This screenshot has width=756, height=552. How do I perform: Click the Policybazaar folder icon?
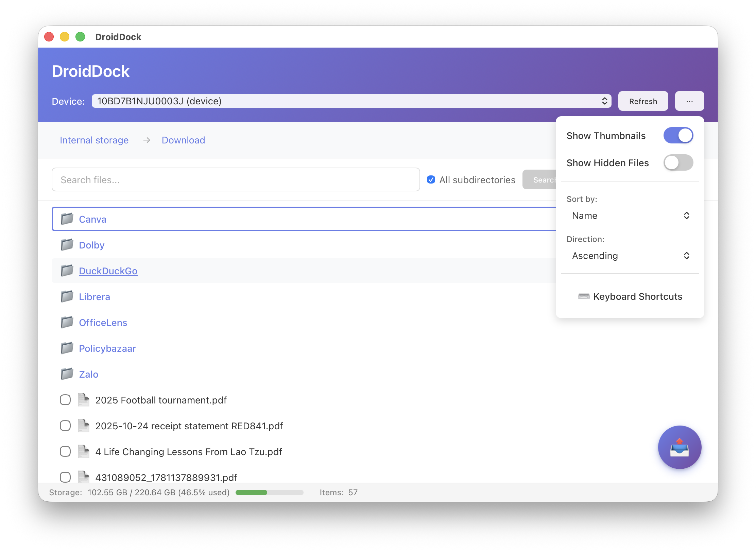point(67,348)
